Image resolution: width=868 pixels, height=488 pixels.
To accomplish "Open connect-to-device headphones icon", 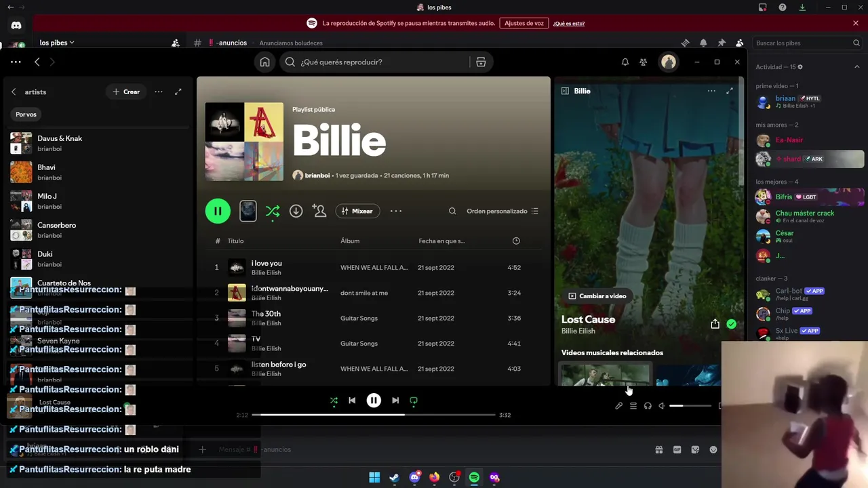I will (648, 406).
